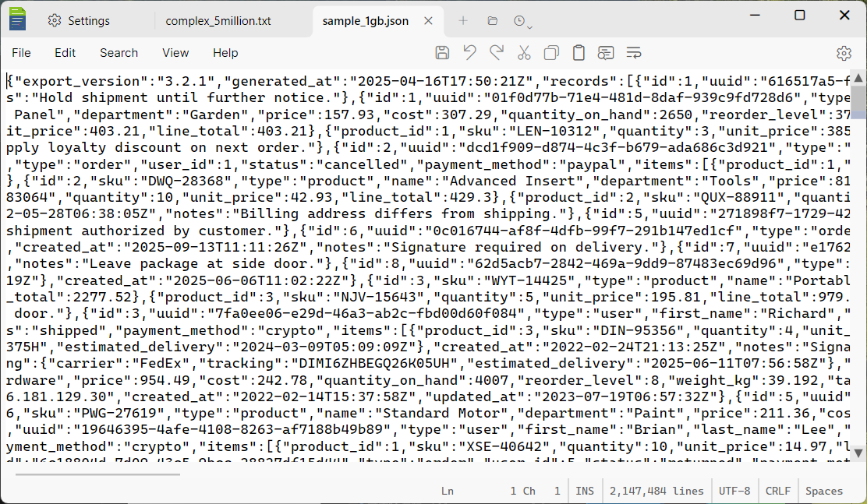Redo the last edit
Screen dimensions: 867x504
[x=496, y=52]
